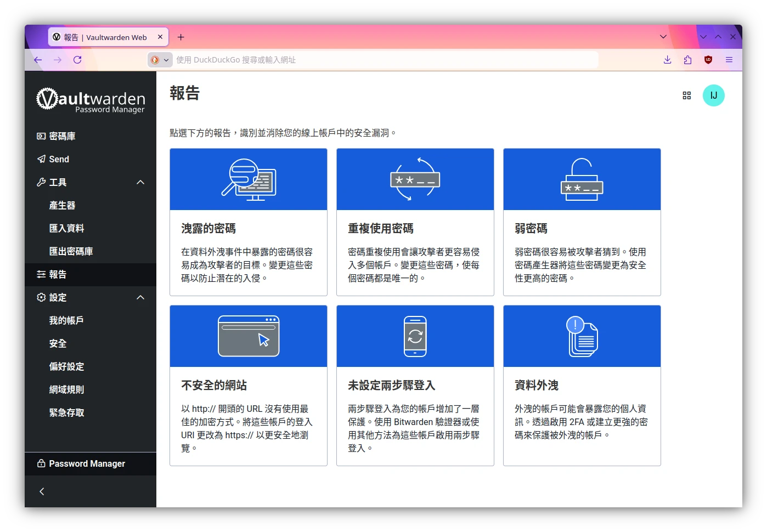This screenshot has height=532, width=767.
Task: Click the address bar input field
Action: click(x=384, y=60)
